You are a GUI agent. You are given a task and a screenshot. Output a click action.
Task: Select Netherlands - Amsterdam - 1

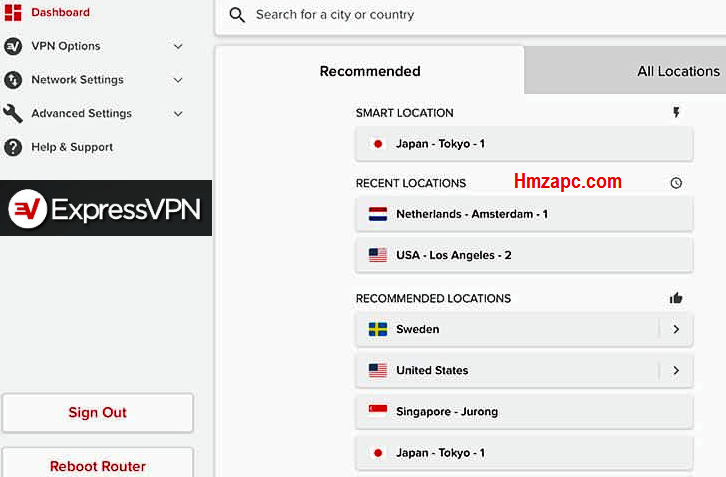524,214
